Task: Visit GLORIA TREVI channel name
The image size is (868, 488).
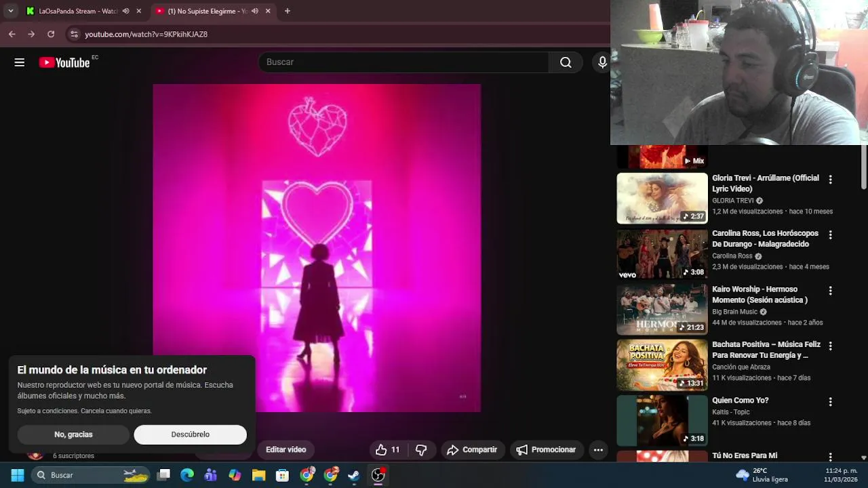Action: tap(733, 201)
